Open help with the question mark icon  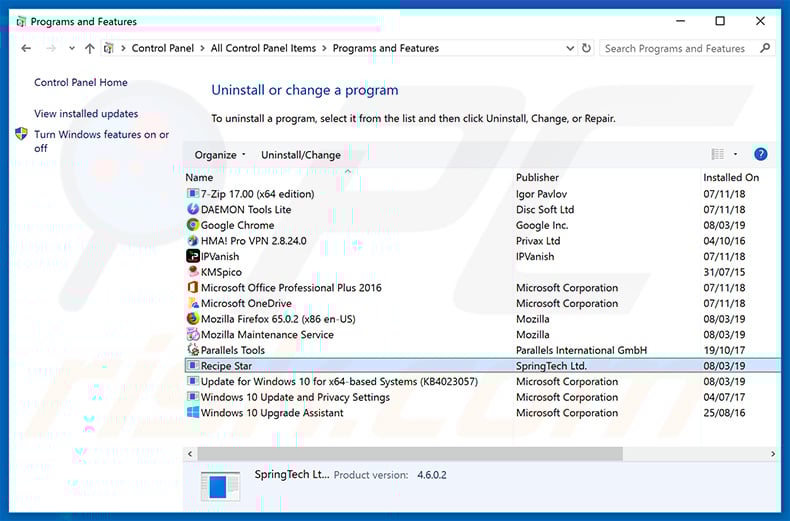[x=760, y=154]
